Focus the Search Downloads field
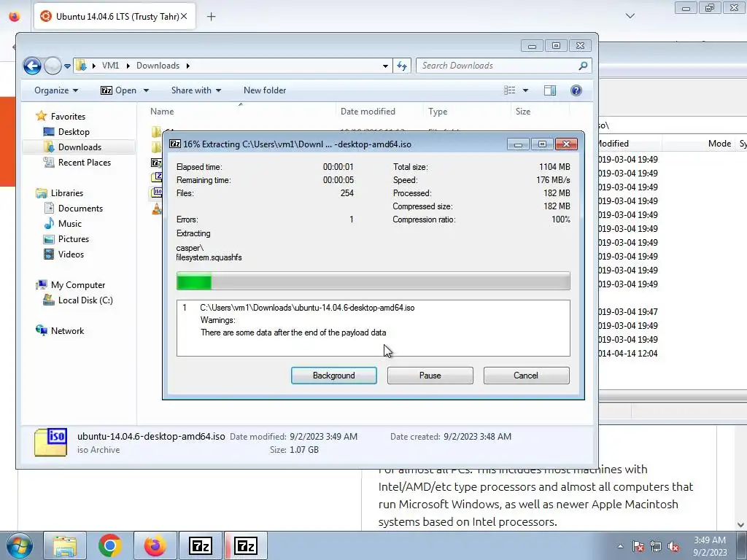Screen dimensions: 747x560 [x=498, y=66]
